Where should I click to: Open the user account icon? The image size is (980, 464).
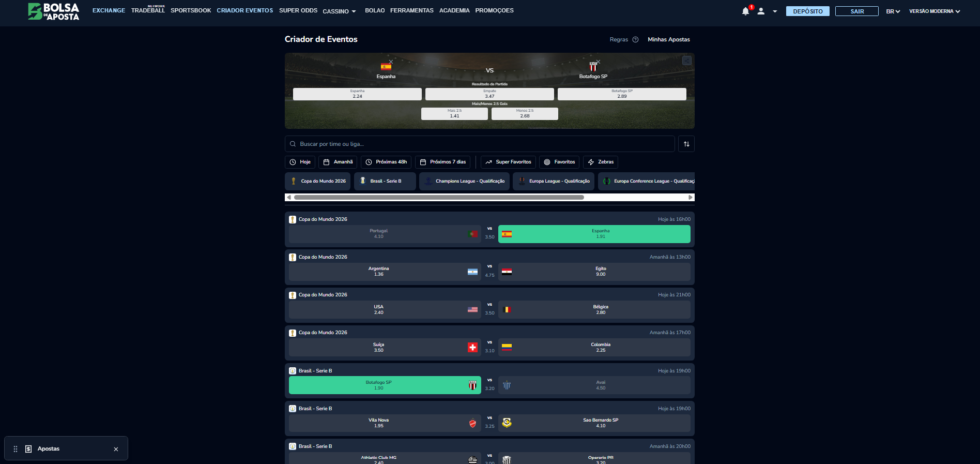[761, 11]
